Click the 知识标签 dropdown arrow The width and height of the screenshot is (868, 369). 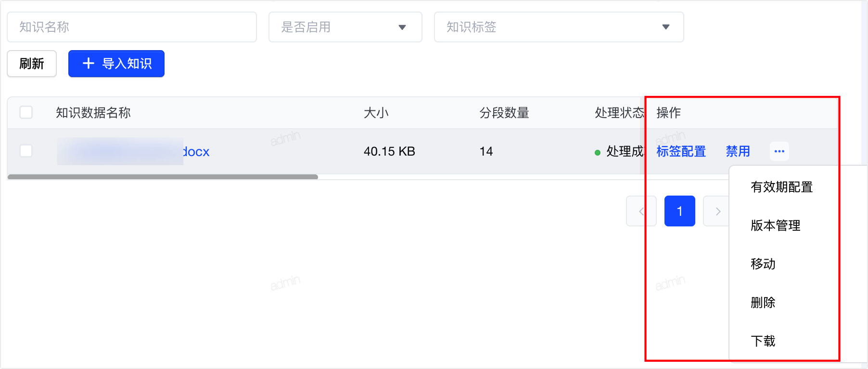point(666,27)
